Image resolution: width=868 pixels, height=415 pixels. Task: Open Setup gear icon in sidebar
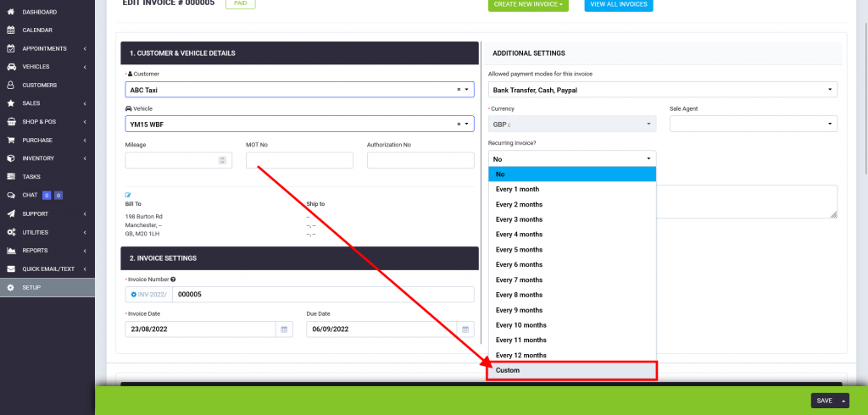pos(10,287)
